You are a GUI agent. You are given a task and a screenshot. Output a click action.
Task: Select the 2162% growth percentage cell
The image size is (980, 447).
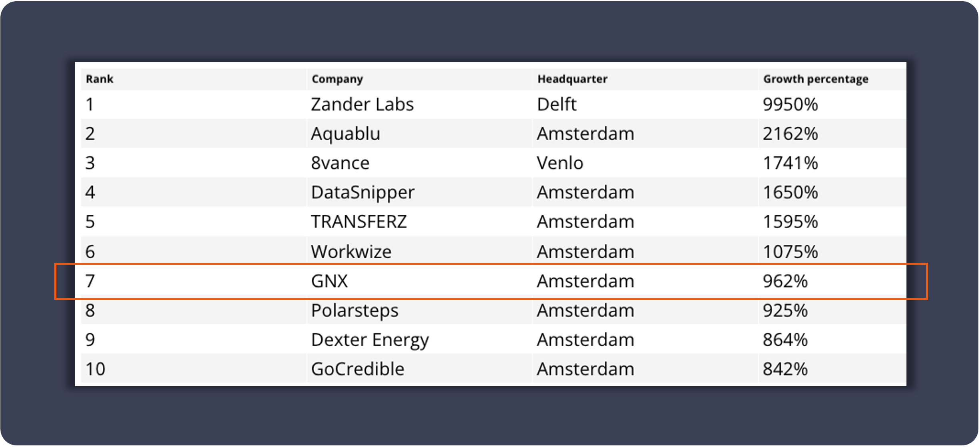coord(790,134)
